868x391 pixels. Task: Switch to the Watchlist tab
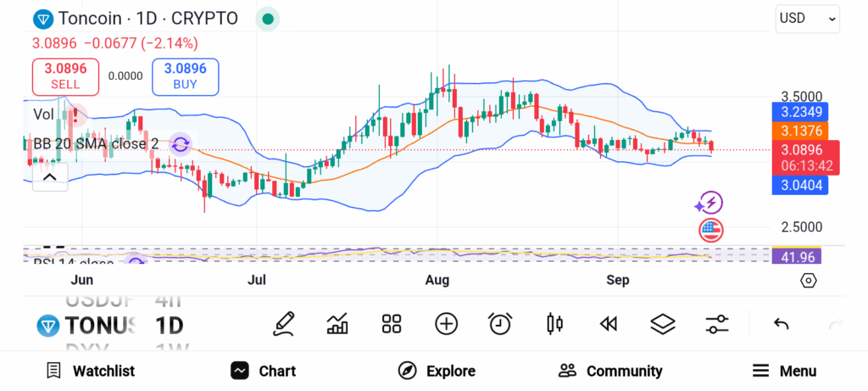point(90,371)
